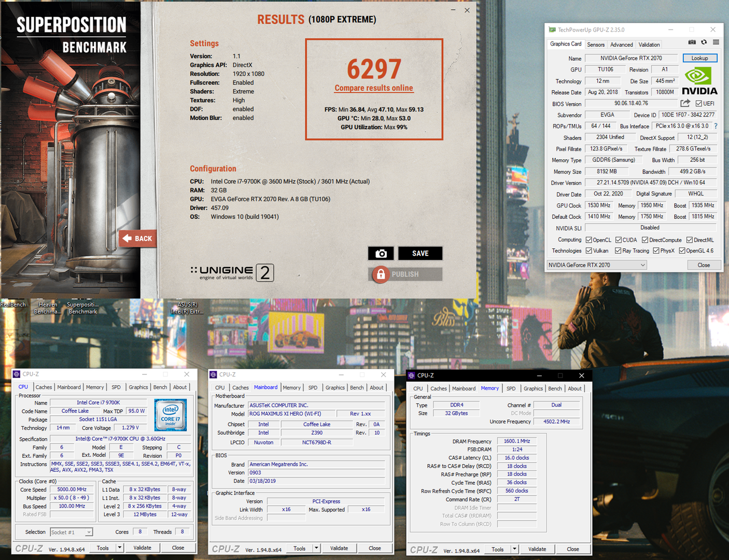Click GPU-Z title bar icon
729x560 pixels.
tap(552, 30)
